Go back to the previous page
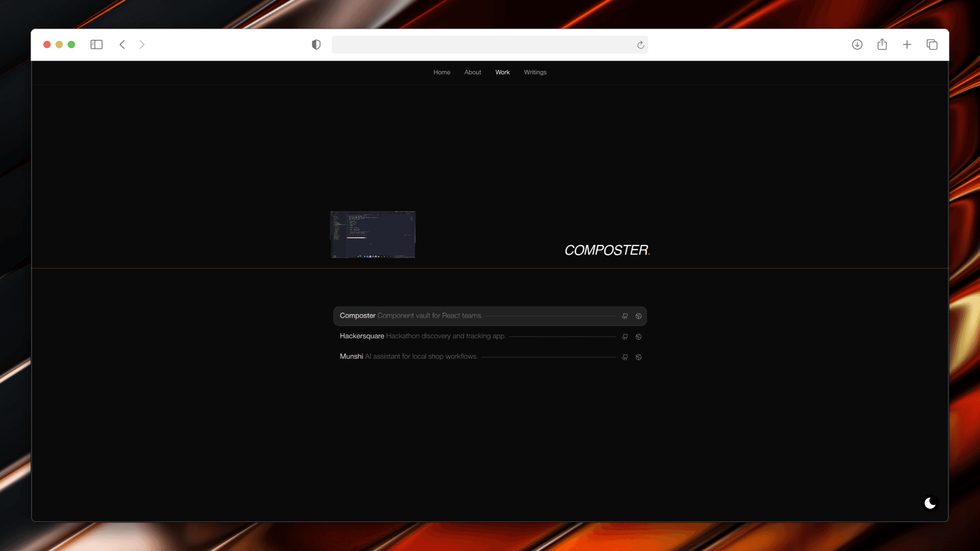Viewport: 980px width, 551px height. point(122,45)
